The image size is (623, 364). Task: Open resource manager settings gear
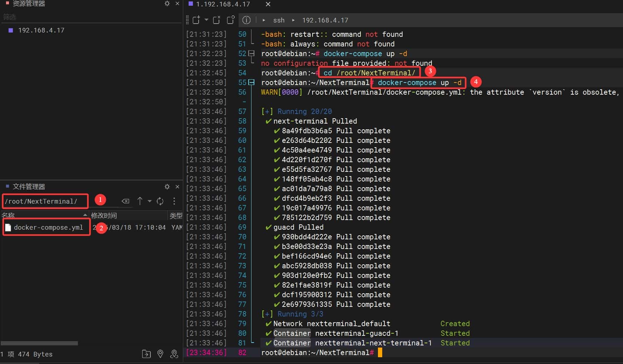pyautogui.click(x=167, y=4)
